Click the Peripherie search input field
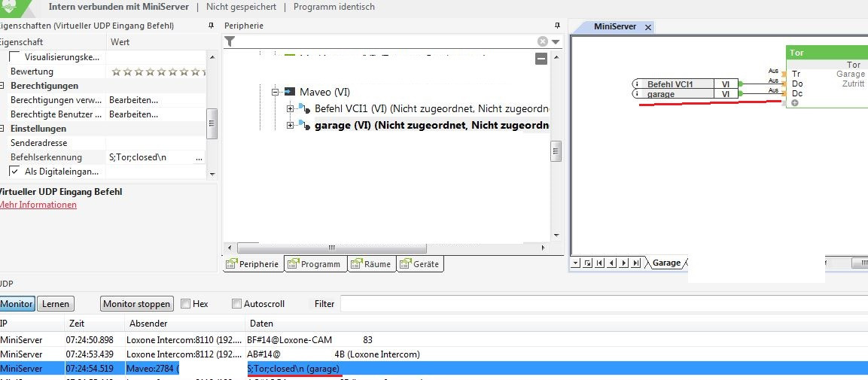 386,41
